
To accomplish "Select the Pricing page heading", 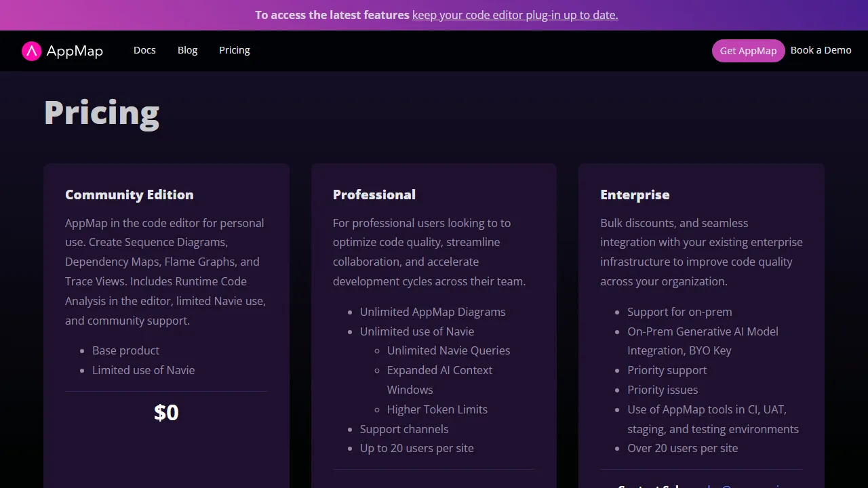I will pyautogui.click(x=102, y=113).
